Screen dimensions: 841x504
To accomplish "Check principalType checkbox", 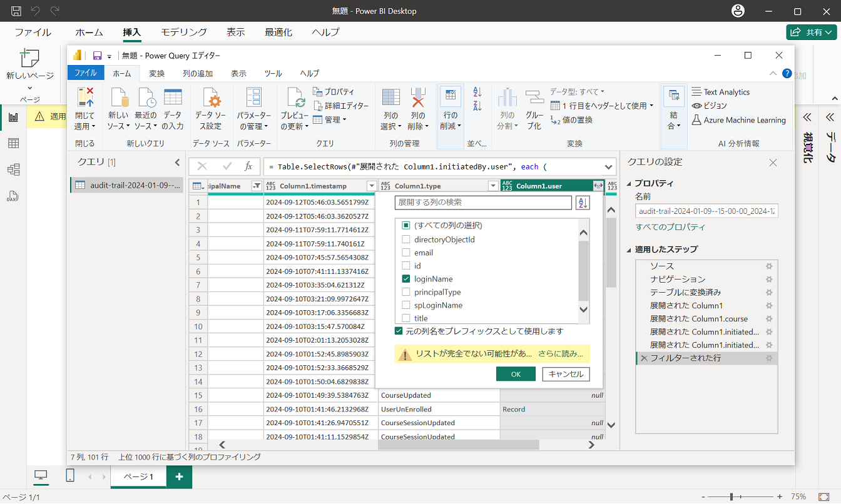I will (405, 292).
